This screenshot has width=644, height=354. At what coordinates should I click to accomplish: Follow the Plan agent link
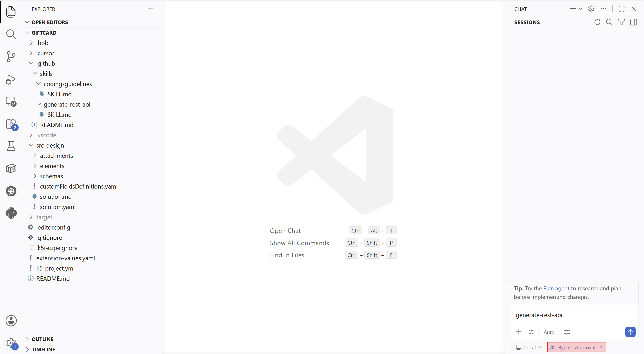pos(556,288)
